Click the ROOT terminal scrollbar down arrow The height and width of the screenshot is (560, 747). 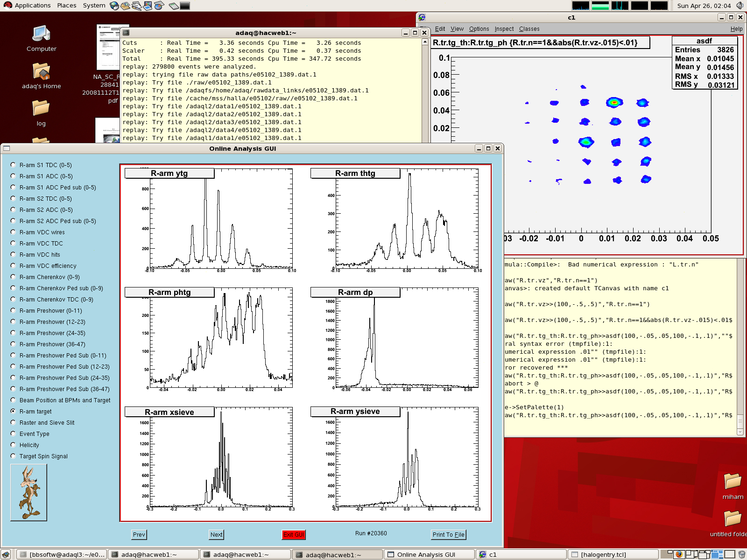point(740,432)
